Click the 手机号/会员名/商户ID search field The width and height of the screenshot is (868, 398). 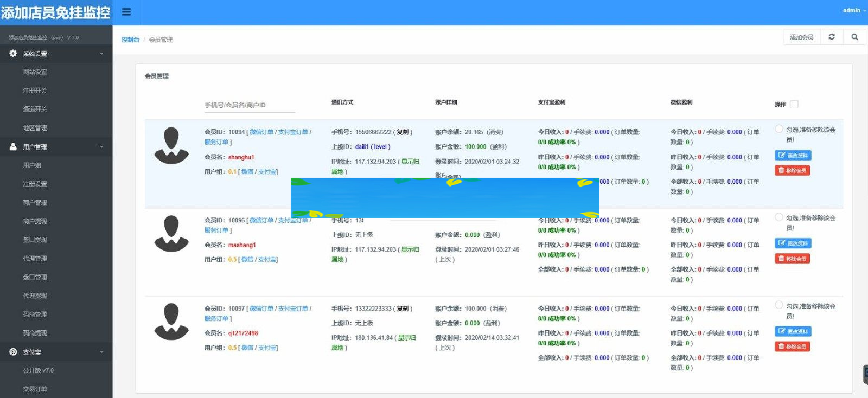(250, 105)
